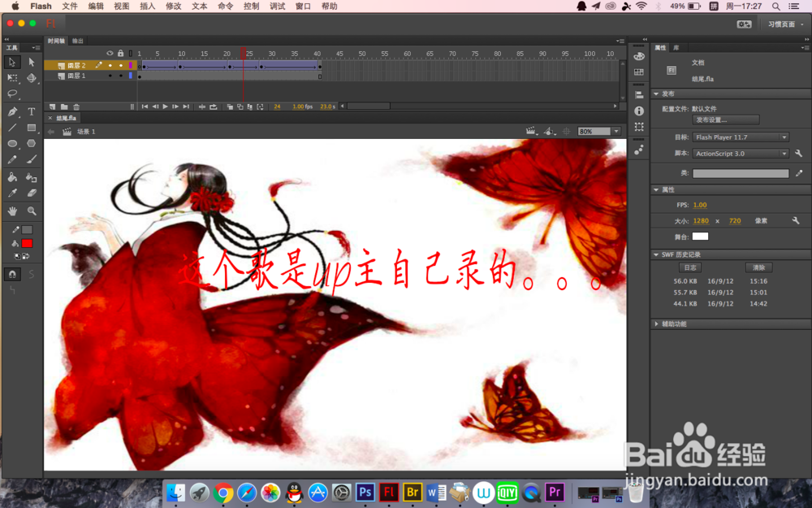
Task: Select the PolyStar hexagon tool
Action: (x=32, y=144)
